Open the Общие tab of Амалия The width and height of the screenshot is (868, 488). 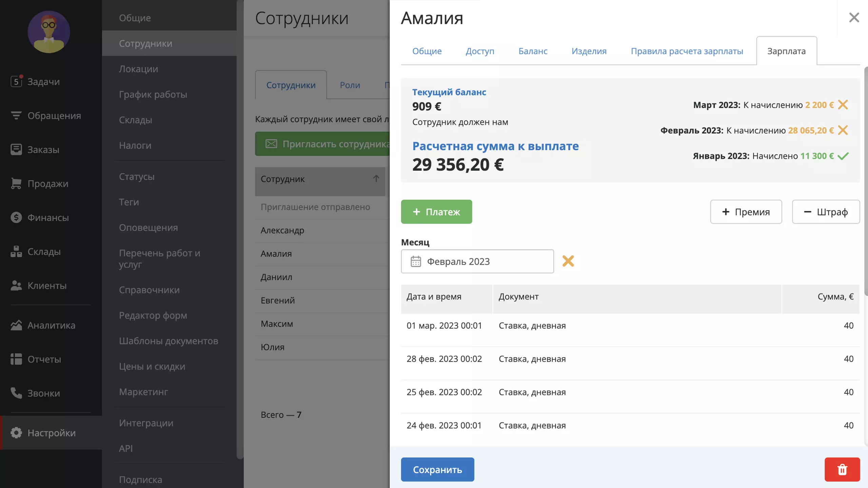[427, 51]
